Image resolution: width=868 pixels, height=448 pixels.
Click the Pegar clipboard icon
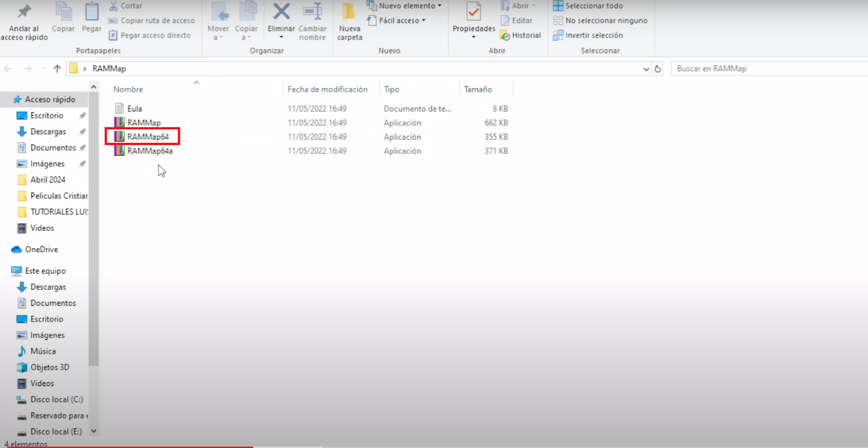pyautogui.click(x=92, y=11)
